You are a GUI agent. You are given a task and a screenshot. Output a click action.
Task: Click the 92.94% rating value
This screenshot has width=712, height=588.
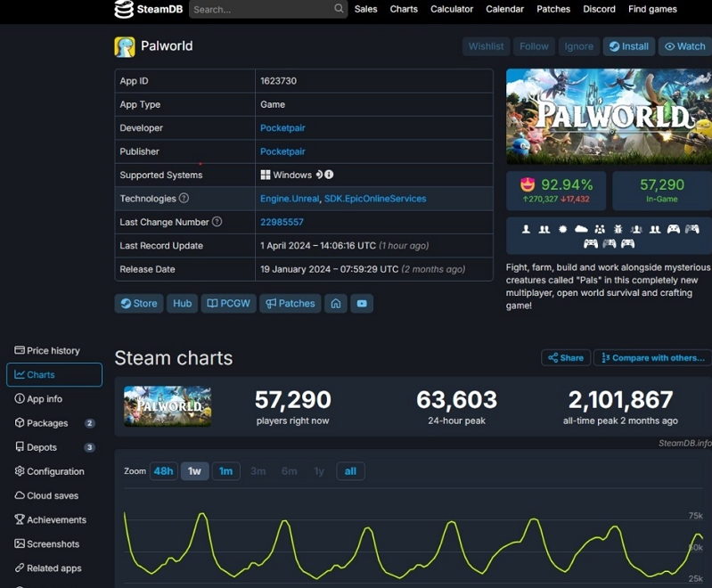(x=567, y=184)
